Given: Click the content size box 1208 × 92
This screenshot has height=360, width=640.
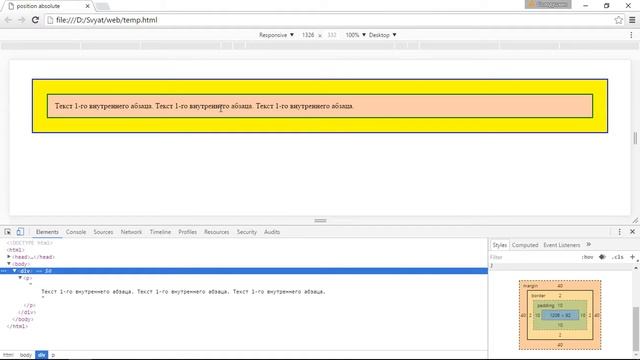Looking at the screenshot, I should (x=560, y=315).
